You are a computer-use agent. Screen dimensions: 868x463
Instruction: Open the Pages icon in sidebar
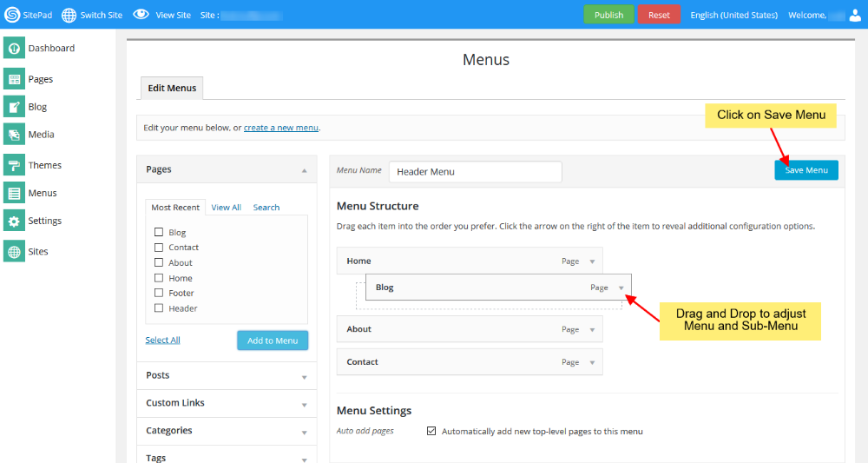point(14,79)
